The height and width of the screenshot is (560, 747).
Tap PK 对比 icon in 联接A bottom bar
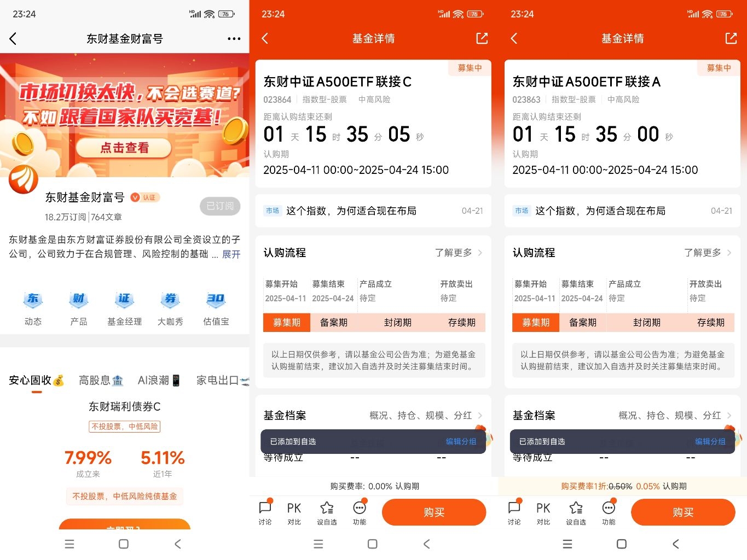pyautogui.click(x=543, y=513)
